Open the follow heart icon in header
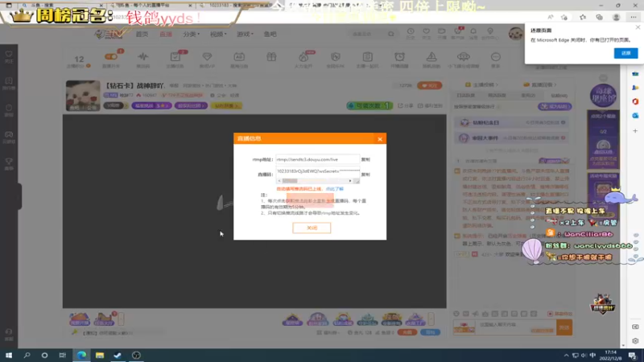 point(427,33)
